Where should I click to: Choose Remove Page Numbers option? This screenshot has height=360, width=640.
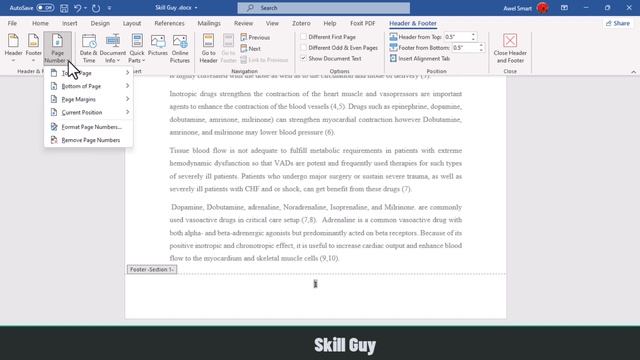click(x=89, y=140)
